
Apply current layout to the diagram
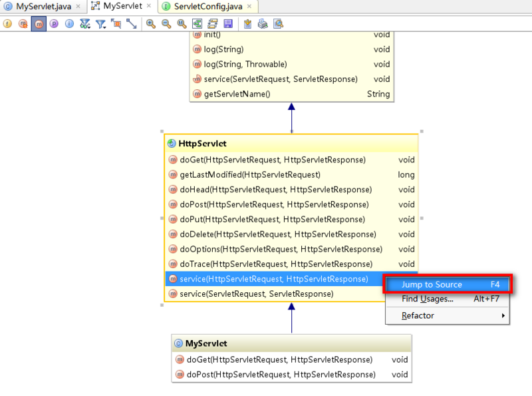pyautogui.click(x=211, y=24)
